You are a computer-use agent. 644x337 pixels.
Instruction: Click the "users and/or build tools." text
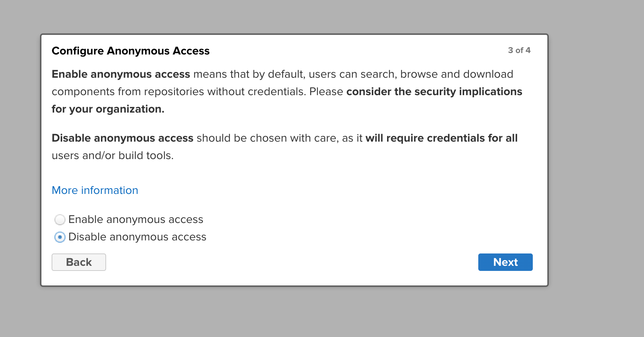(x=113, y=155)
